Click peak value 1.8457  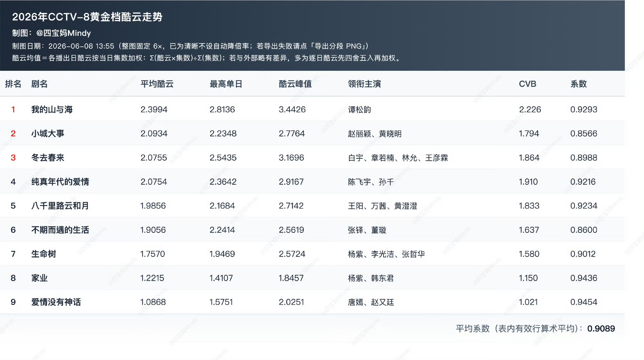291,278
